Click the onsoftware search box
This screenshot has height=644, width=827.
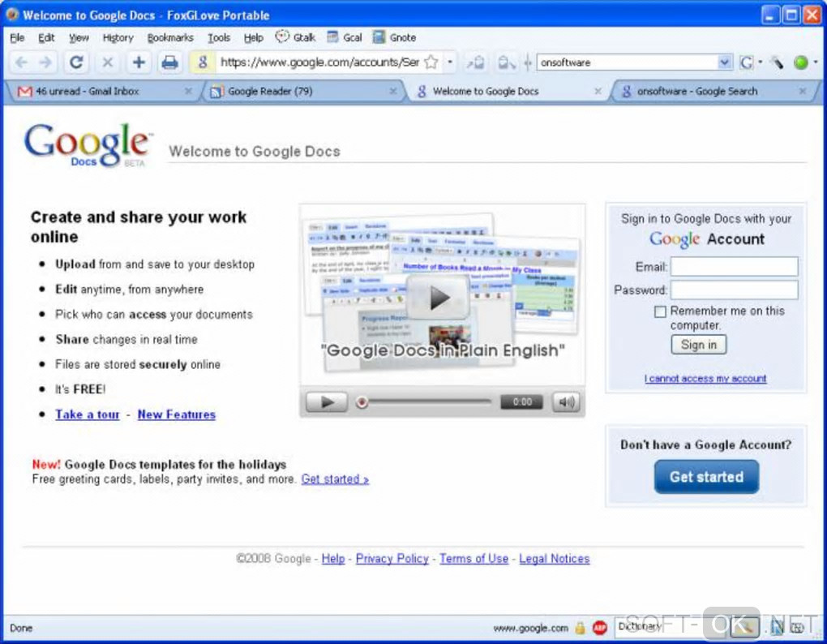(x=628, y=62)
